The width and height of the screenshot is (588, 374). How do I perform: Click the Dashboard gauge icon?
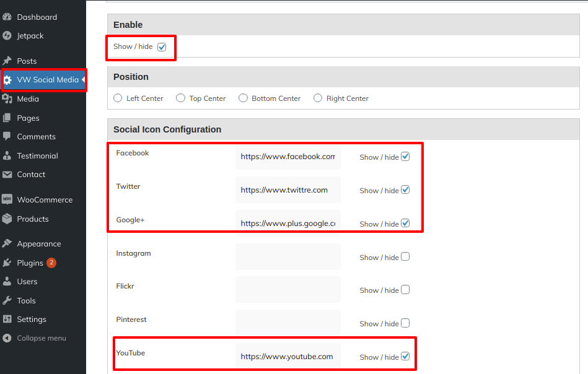7,17
